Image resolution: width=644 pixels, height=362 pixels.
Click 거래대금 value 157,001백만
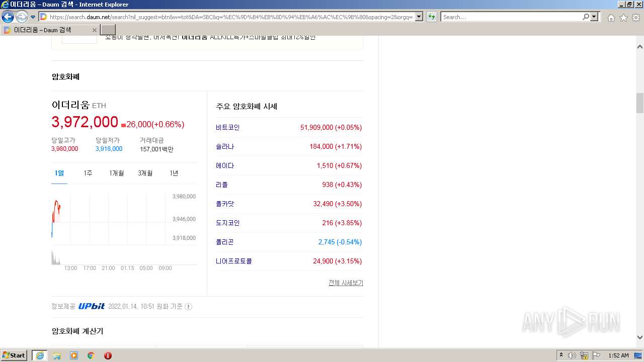[156, 149]
